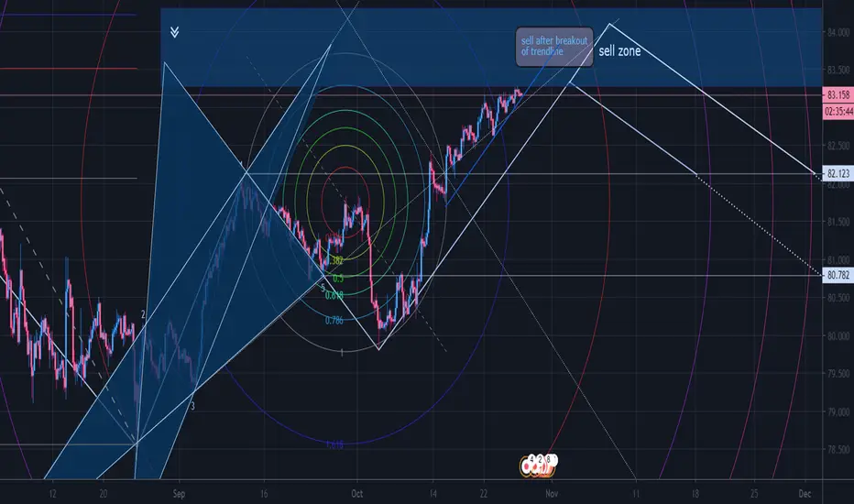Click the horizontal line price label 80.782

(x=838, y=275)
